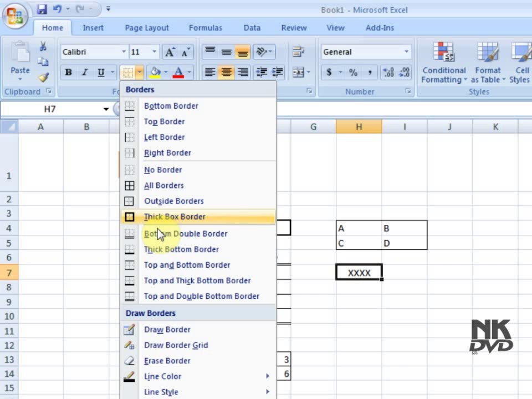
Task: Toggle Underline formatting
Action: point(101,72)
